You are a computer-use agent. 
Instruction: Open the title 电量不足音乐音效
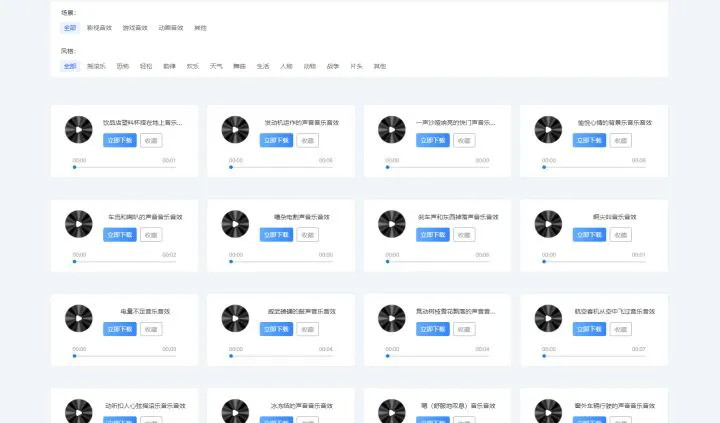(145, 311)
